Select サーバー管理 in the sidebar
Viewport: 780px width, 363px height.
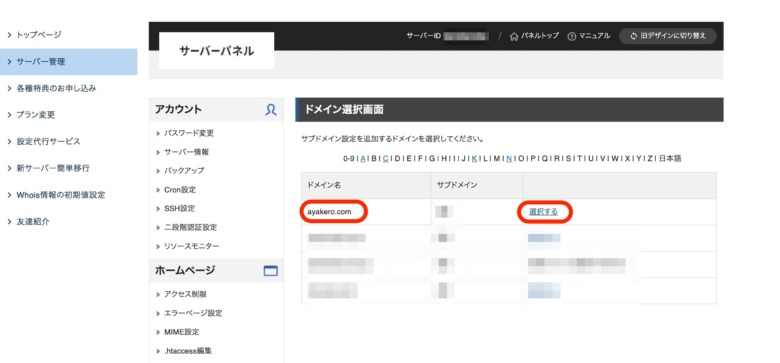coord(69,62)
